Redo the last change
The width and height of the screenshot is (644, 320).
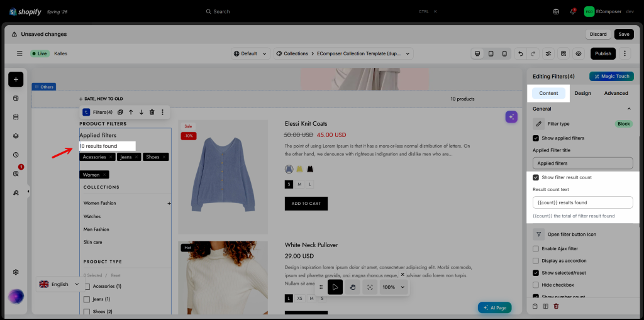pyautogui.click(x=533, y=53)
